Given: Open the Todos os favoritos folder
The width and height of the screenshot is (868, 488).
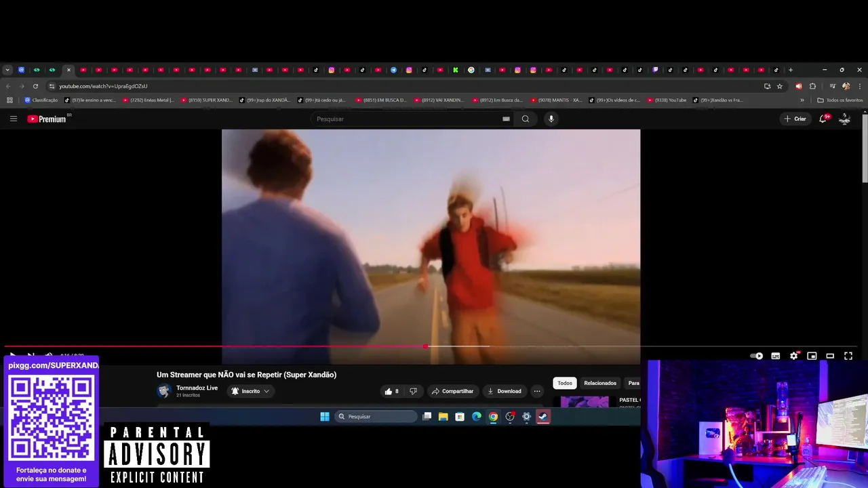Looking at the screenshot, I should point(840,100).
